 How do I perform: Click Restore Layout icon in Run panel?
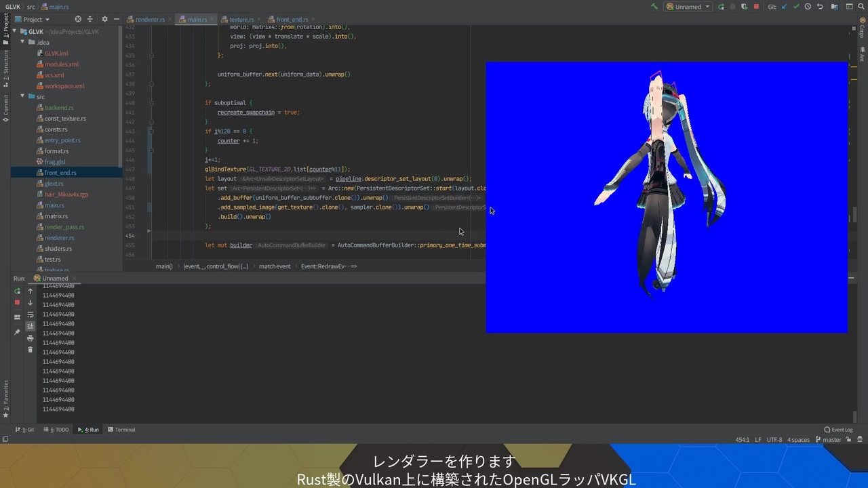[x=17, y=317]
